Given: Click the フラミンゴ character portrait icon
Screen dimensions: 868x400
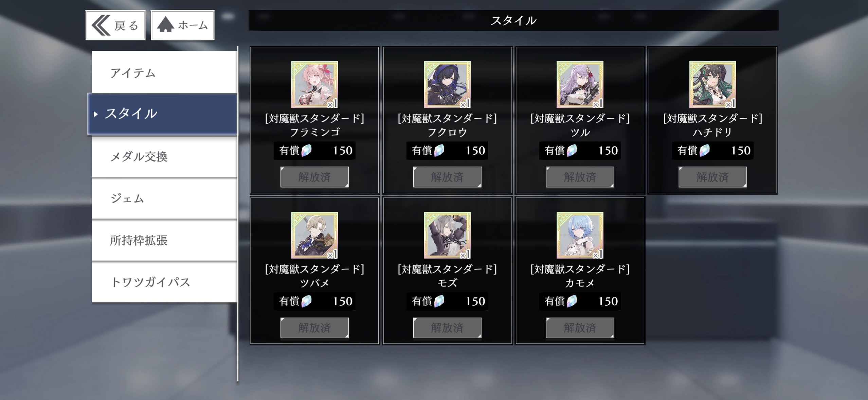Looking at the screenshot, I should point(314,84).
